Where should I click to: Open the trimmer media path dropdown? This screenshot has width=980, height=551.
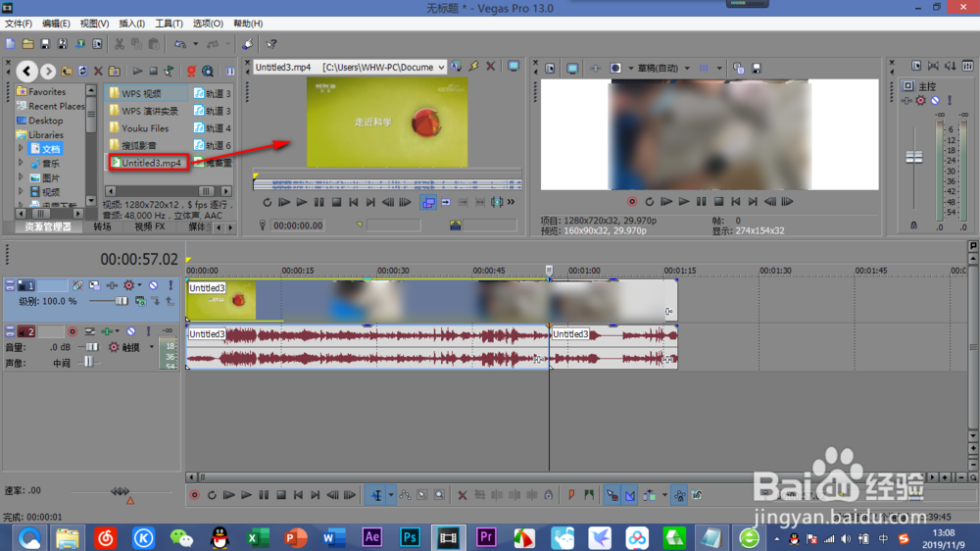[x=441, y=67]
